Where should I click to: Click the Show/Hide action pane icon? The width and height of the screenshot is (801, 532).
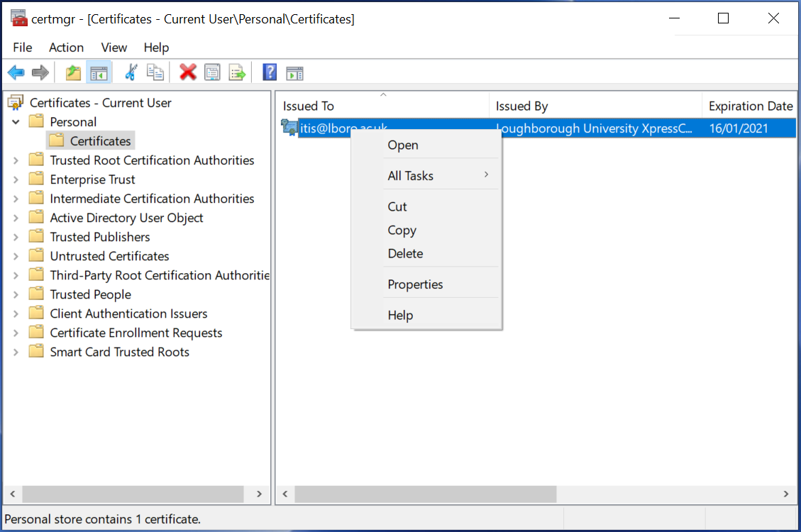point(294,72)
